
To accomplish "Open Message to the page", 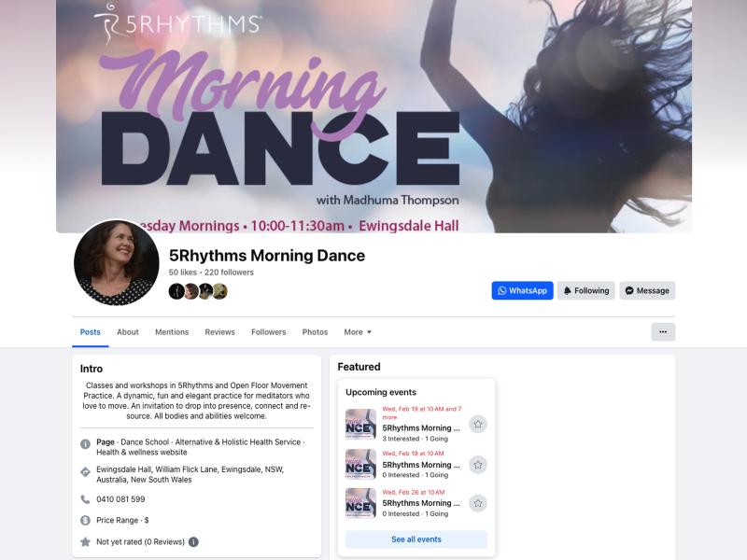I will point(647,290).
